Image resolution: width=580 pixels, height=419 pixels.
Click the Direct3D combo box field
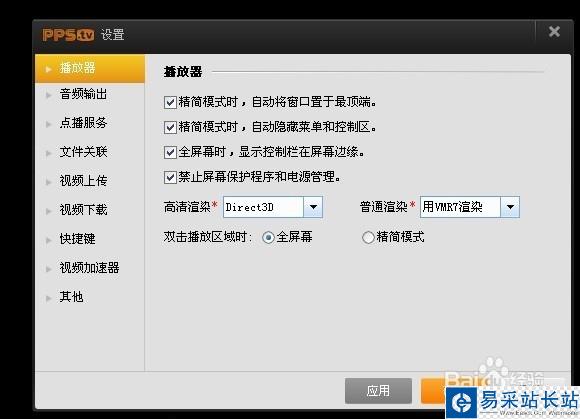click(x=273, y=207)
